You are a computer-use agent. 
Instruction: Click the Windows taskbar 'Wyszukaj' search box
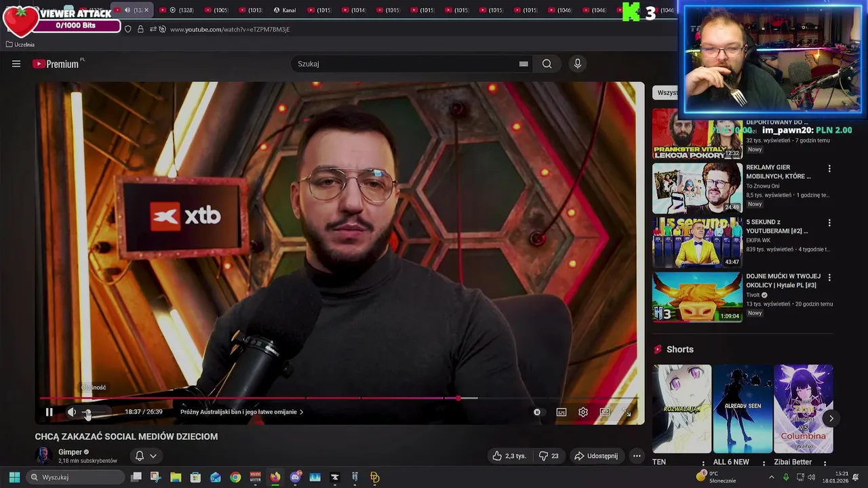click(77, 477)
